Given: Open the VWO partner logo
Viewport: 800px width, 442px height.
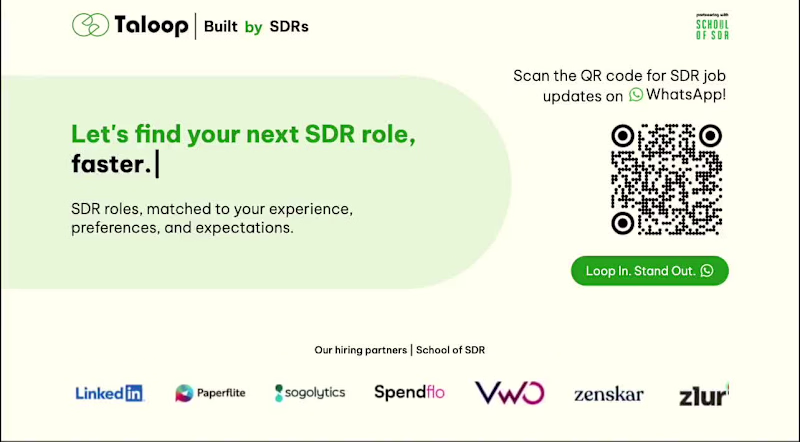Looking at the screenshot, I should pyautogui.click(x=509, y=392).
